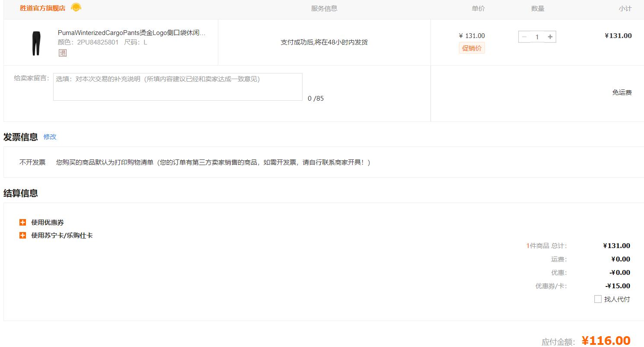Viewport: 644px width, 347px height.
Task: Click the ¥116.00 payable amount
Action: point(606,341)
